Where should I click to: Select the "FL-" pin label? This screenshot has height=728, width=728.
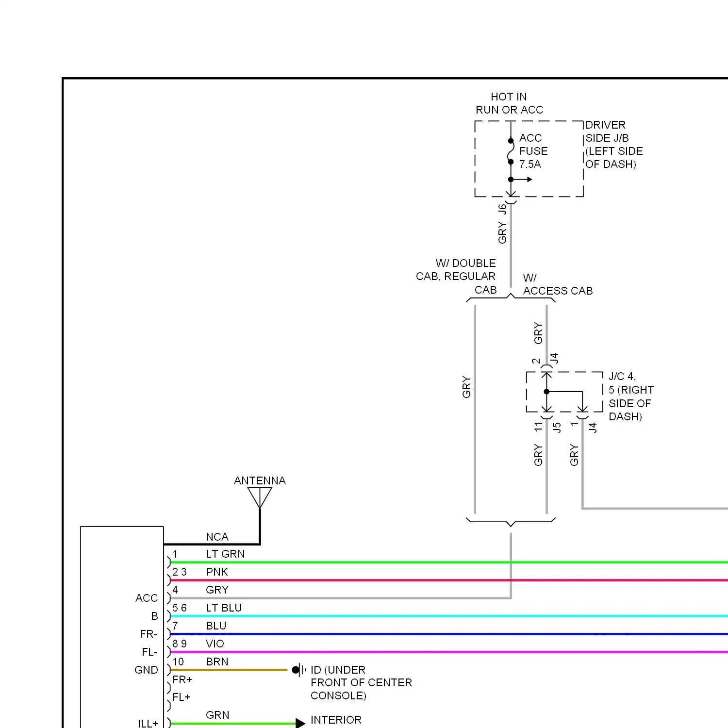coord(149,652)
